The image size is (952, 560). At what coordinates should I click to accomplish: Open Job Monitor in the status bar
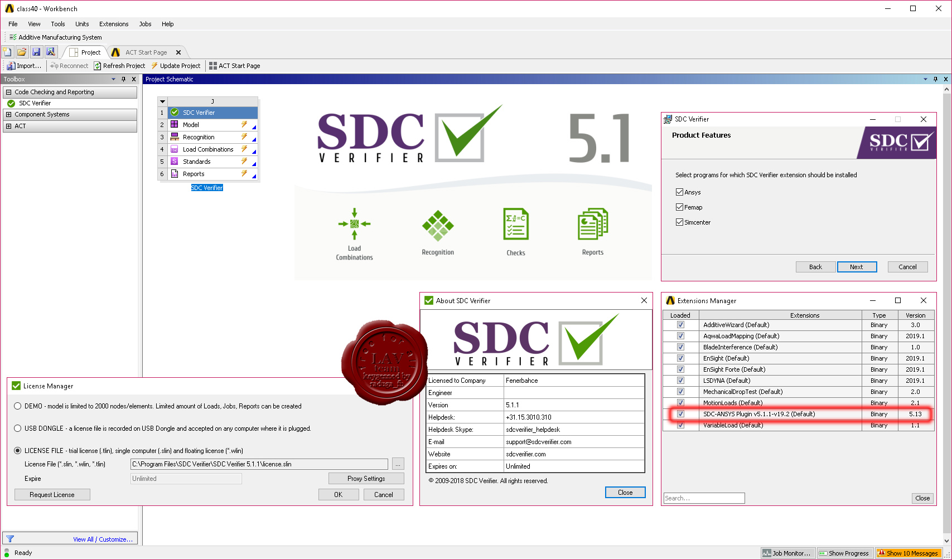tap(787, 553)
